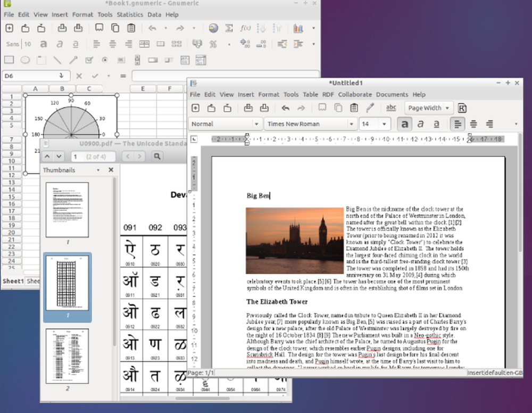The image size is (532, 413).
Task: Click Redo arrow in AbiWord toolbar
Action: click(301, 108)
